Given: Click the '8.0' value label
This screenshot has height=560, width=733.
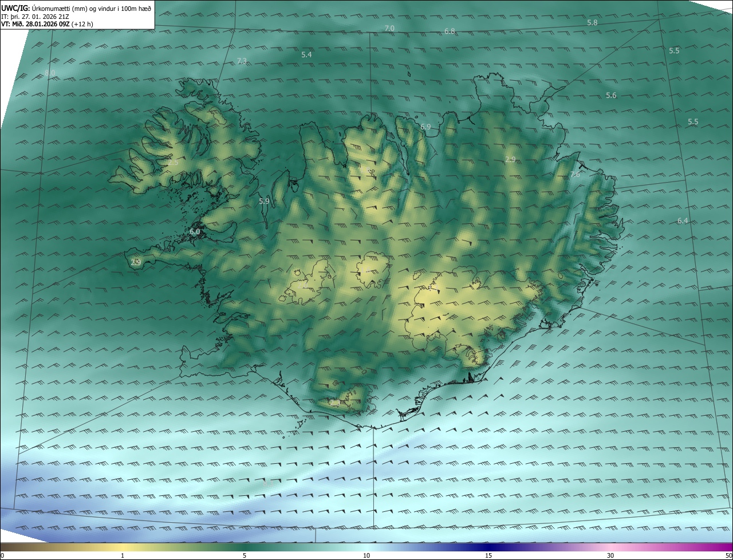Looking at the screenshot, I should [50, 73].
